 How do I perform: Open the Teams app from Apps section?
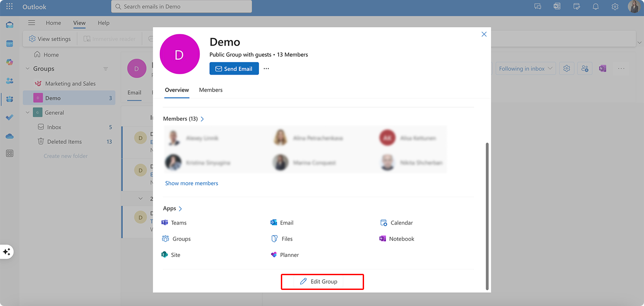[179, 222]
